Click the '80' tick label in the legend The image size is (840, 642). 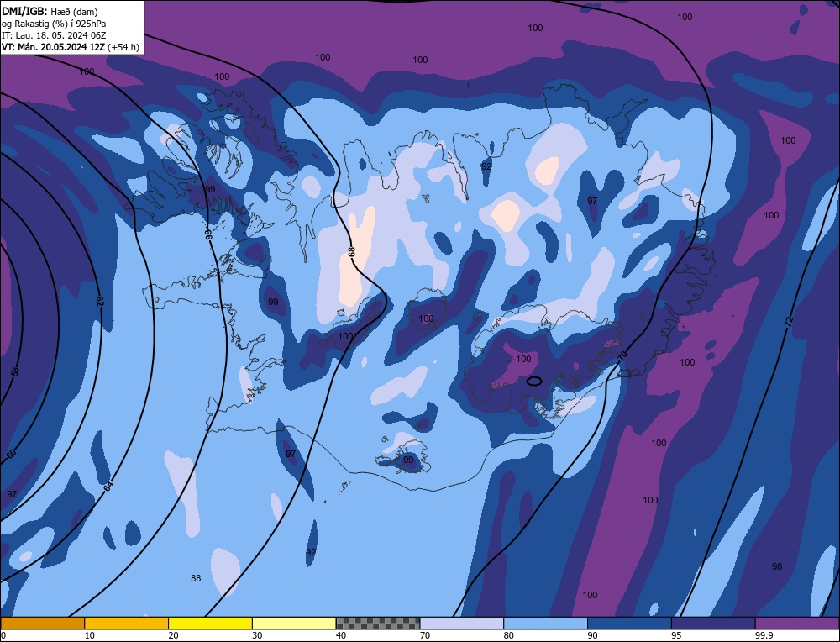coord(509,635)
